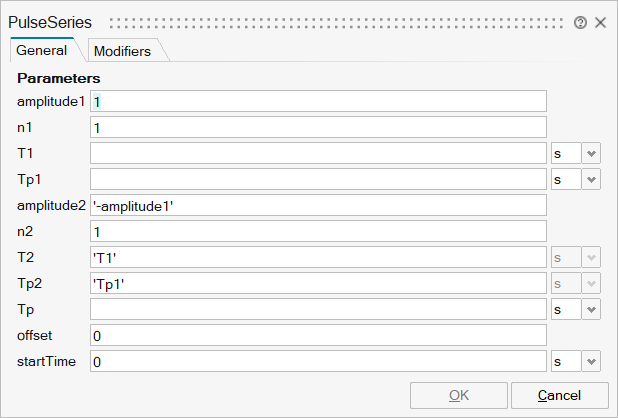Click the Tp2 expression field
Screen dimensions: 618x418
tap(318, 283)
